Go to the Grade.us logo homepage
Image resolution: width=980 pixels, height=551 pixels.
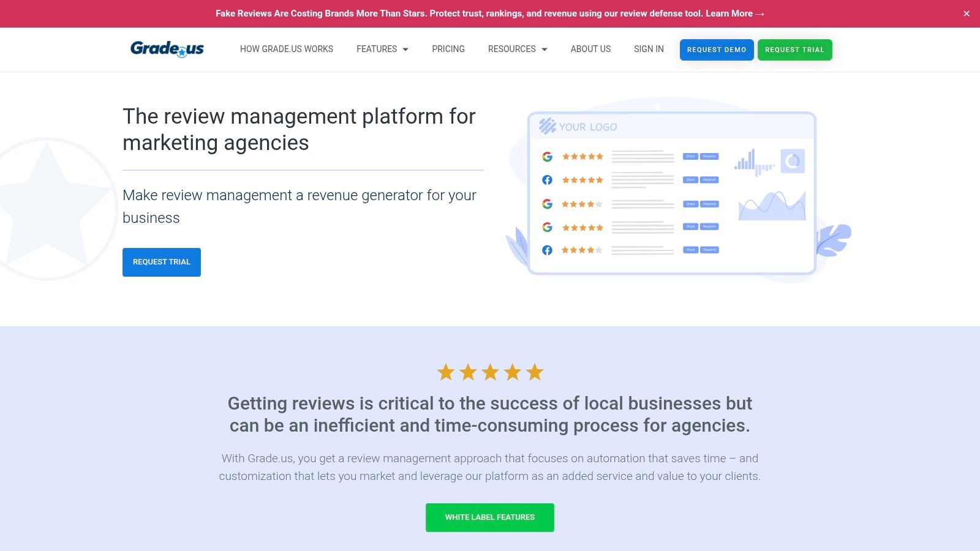coord(167,49)
